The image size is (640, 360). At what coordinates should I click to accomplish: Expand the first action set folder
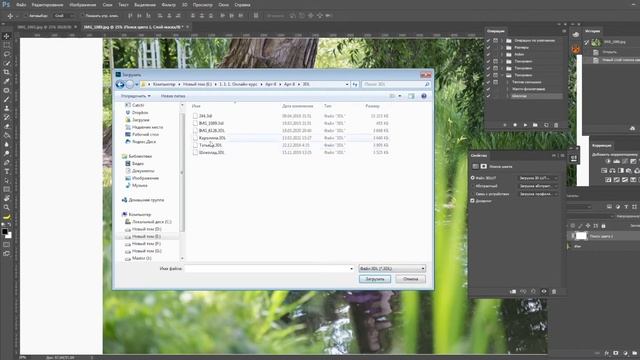(502, 40)
